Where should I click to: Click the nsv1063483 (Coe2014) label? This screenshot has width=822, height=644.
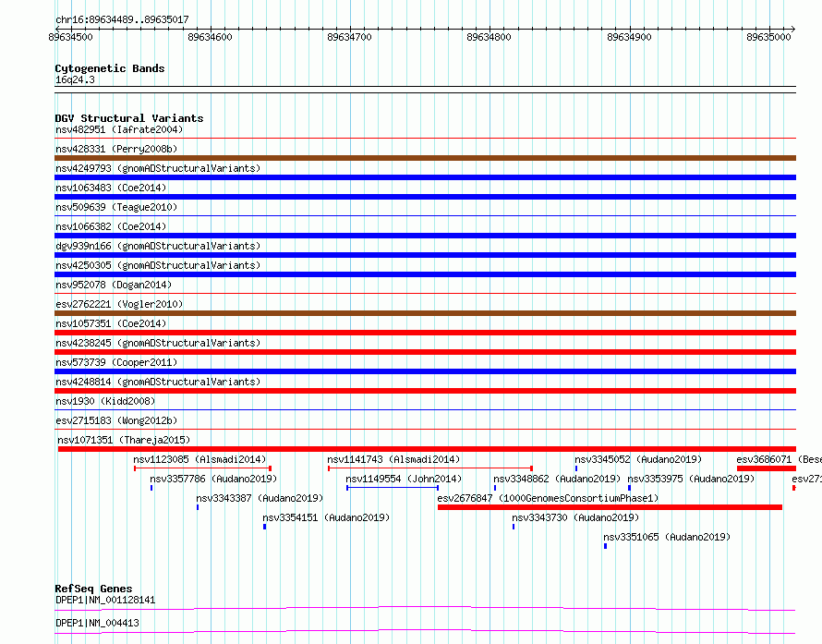click(111, 188)
